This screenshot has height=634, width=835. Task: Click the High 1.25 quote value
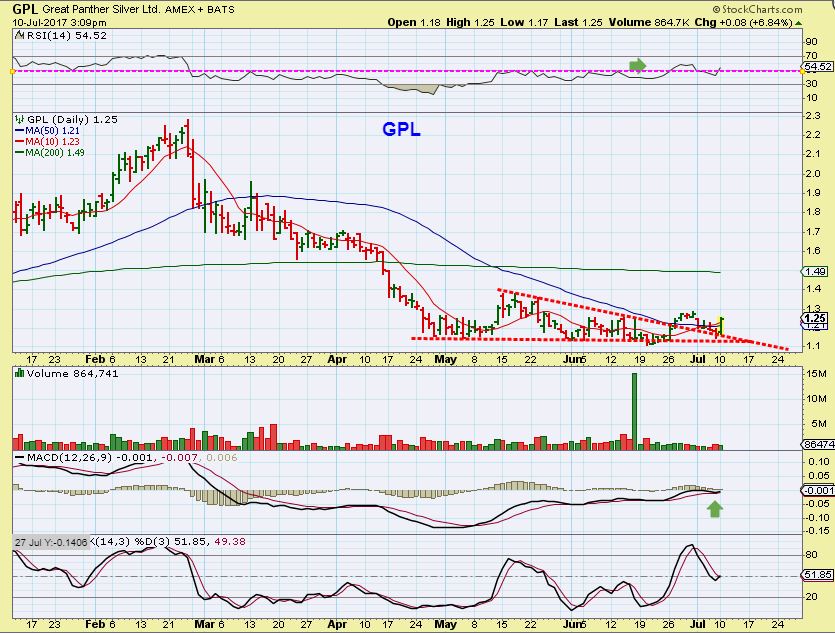(x=470, y=22)
